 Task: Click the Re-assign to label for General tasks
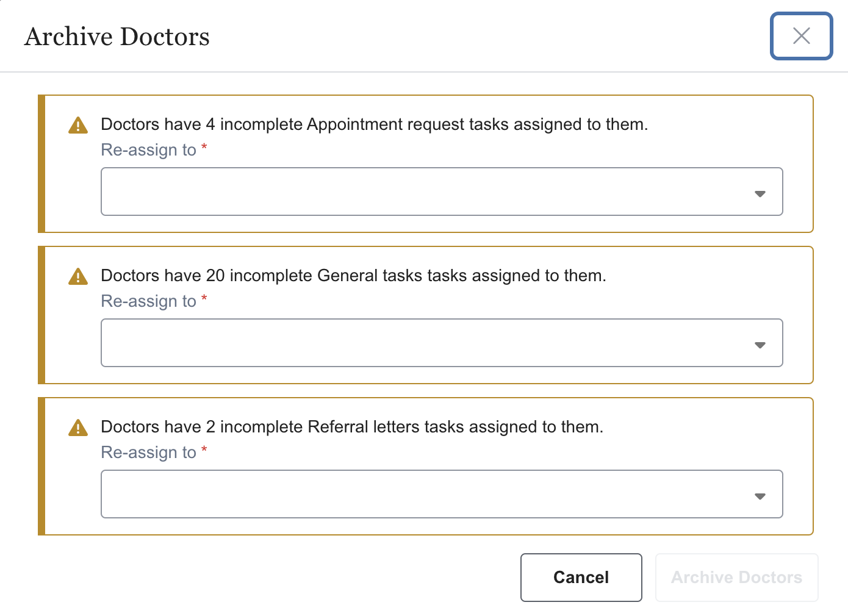(149, 301)
